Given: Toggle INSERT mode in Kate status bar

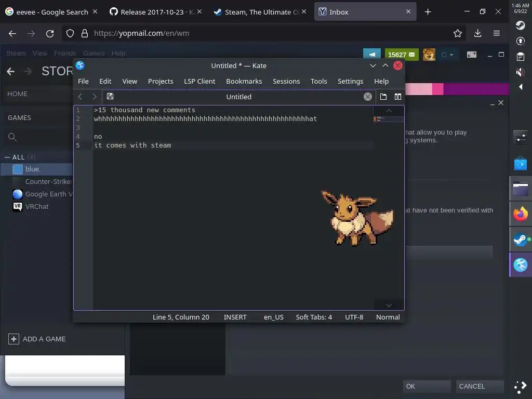Looking at the screenshot, I should tap(235, 317).
